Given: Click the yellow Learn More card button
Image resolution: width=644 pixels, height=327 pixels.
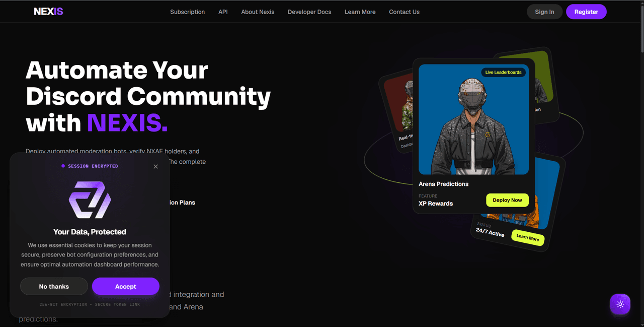Looking at the screenshot, I should point(528,237).
